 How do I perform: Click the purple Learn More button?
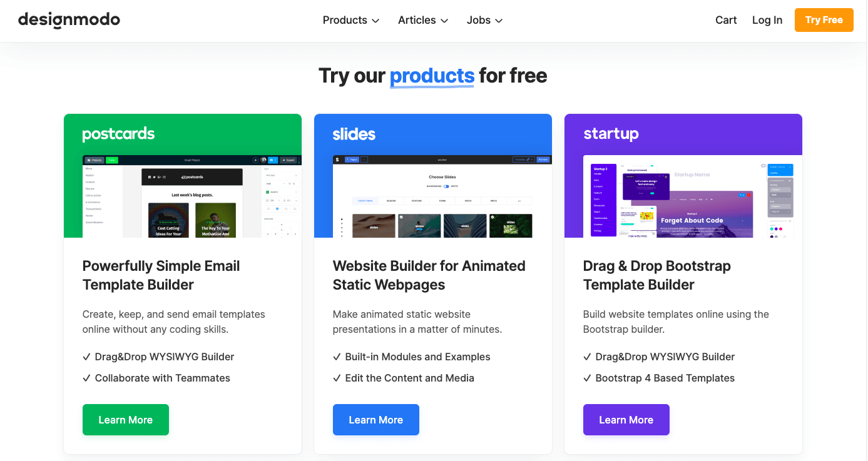626,420
